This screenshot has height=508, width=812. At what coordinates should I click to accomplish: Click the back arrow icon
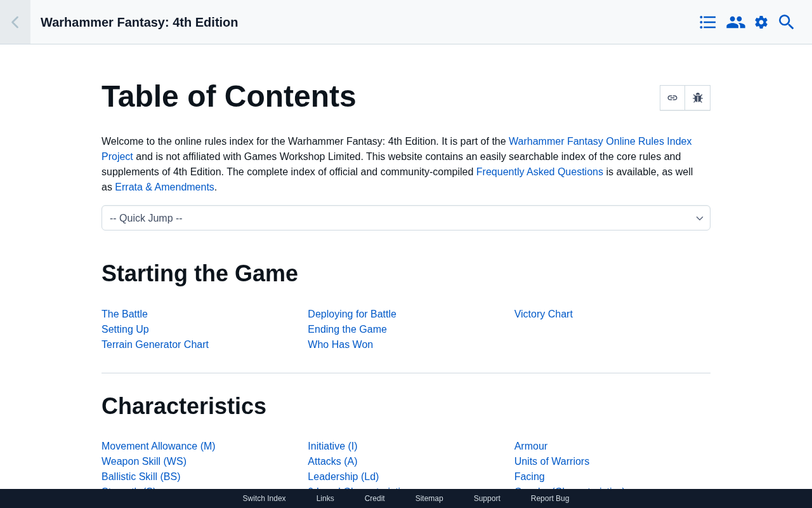coord(15,22)
